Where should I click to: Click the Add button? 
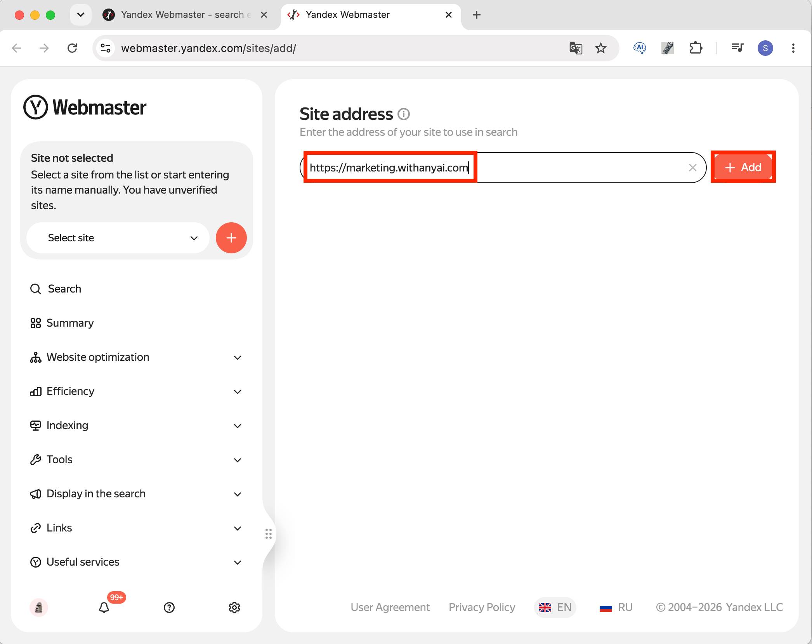pyautogui.click(x=743, y=167)
